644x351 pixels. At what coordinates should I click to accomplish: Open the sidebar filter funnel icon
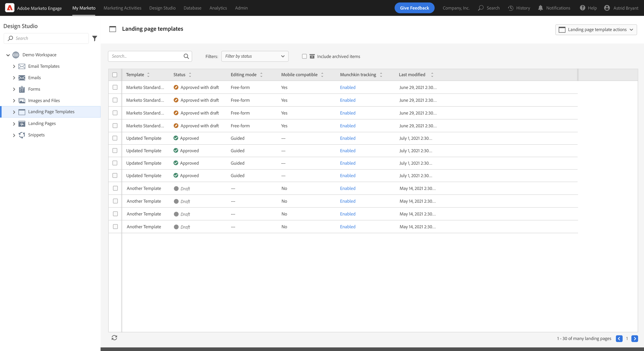coord(95,38)
